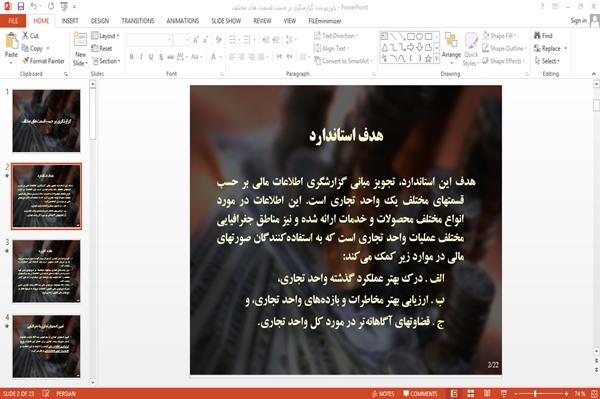Select the star shape in the shapes gallery
Viewport: 600px width, 399px height.
428,59
